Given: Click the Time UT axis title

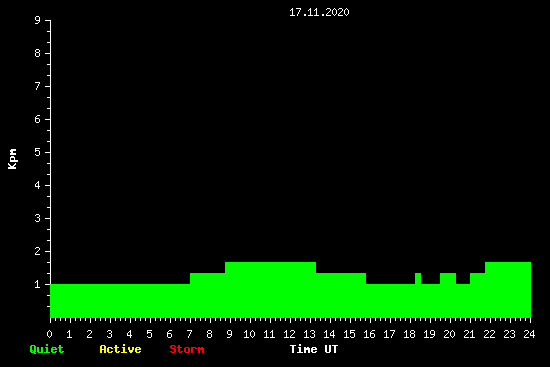Looking at the screenshot, I should tap(314, 349).
